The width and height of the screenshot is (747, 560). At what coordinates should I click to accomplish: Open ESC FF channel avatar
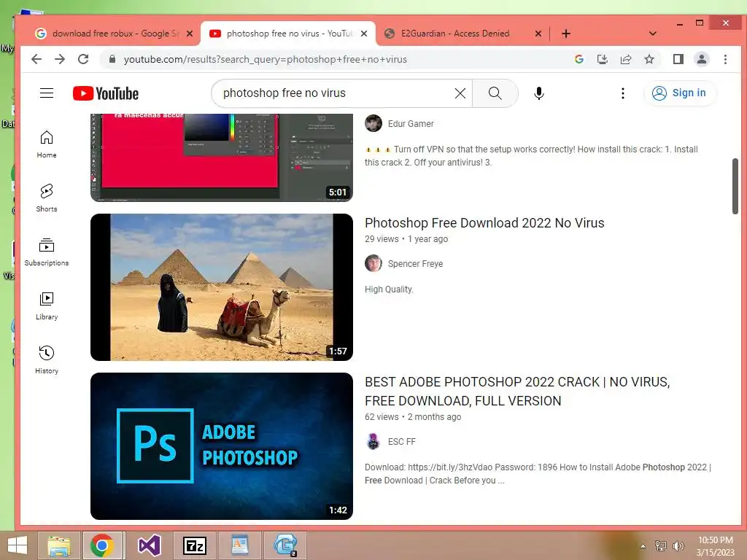click(x=373, y=441)
